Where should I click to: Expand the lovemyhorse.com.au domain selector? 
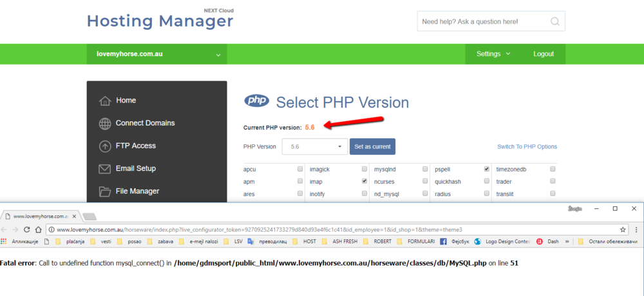(156, 54)
